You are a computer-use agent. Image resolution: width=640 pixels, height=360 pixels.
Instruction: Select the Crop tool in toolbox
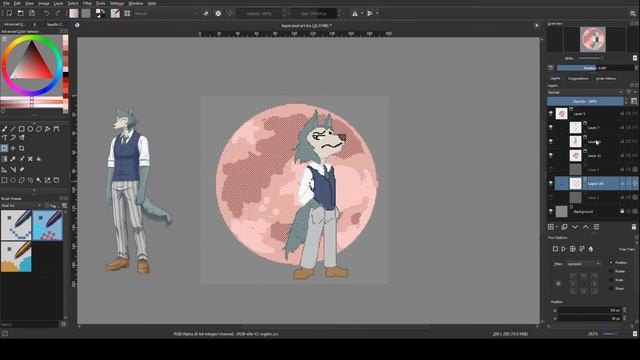22,148
